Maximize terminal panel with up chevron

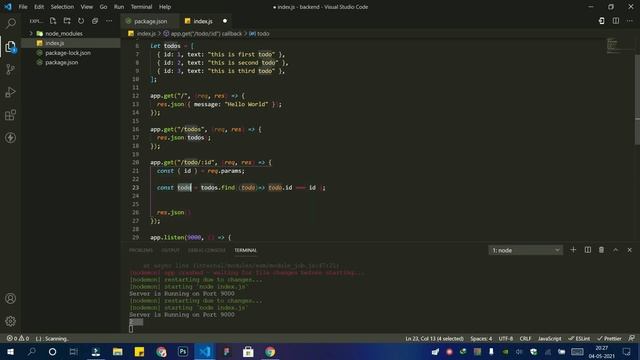[616, 250]
